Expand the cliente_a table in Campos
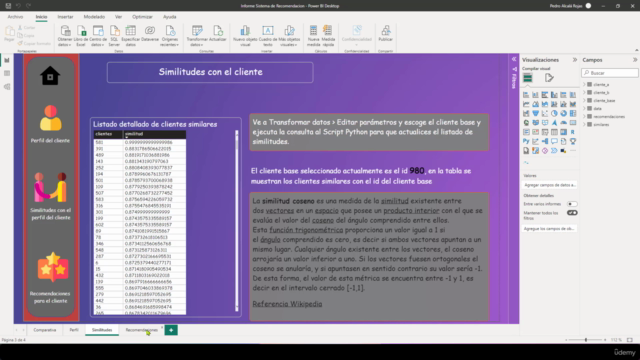 tap(584, 84)
